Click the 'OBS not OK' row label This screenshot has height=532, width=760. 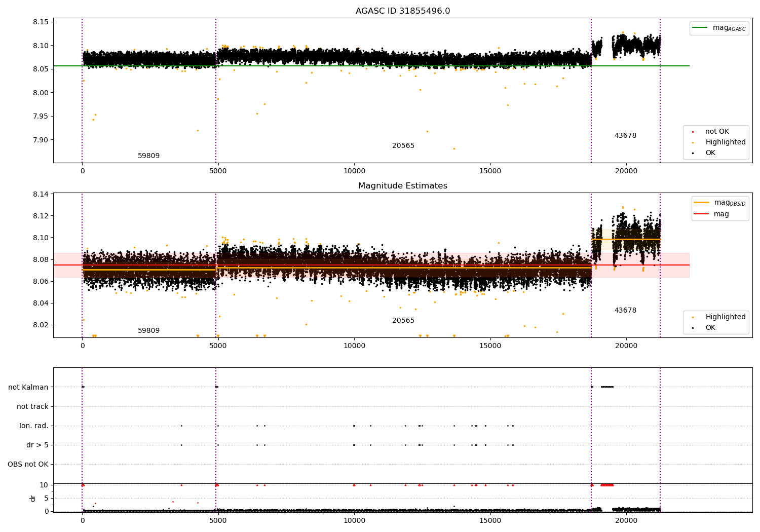point(28,465)
